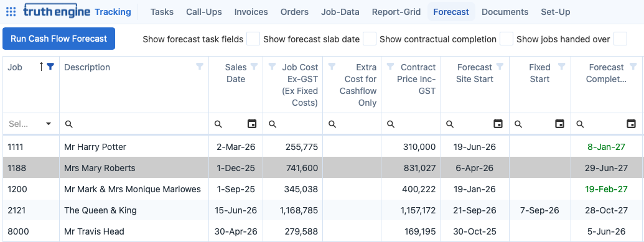Click the Job column sort arrow

pyautogui.click(x=41, y=67)
